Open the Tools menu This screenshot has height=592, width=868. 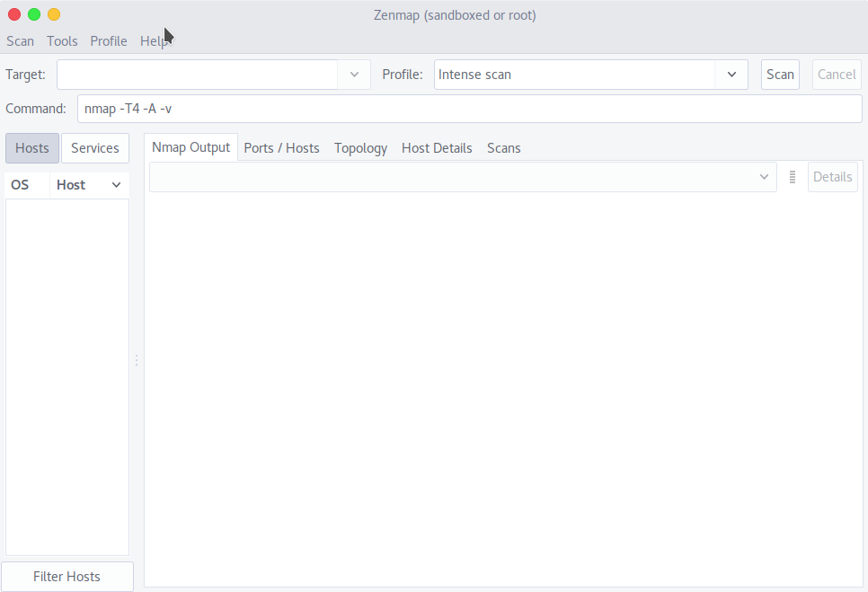[62, 41]
